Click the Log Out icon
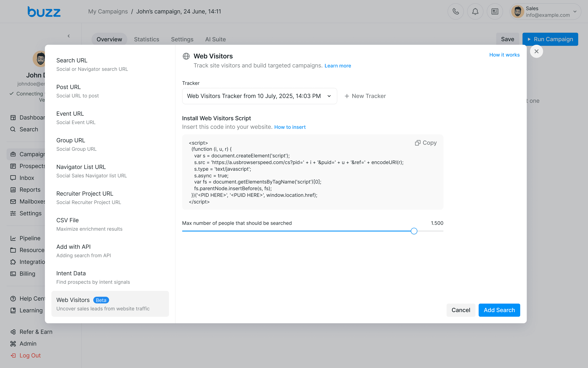 13,355
